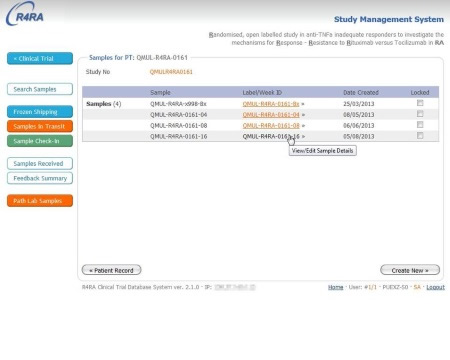
Task: Click Create New button
Action: [x=410, y=270]
